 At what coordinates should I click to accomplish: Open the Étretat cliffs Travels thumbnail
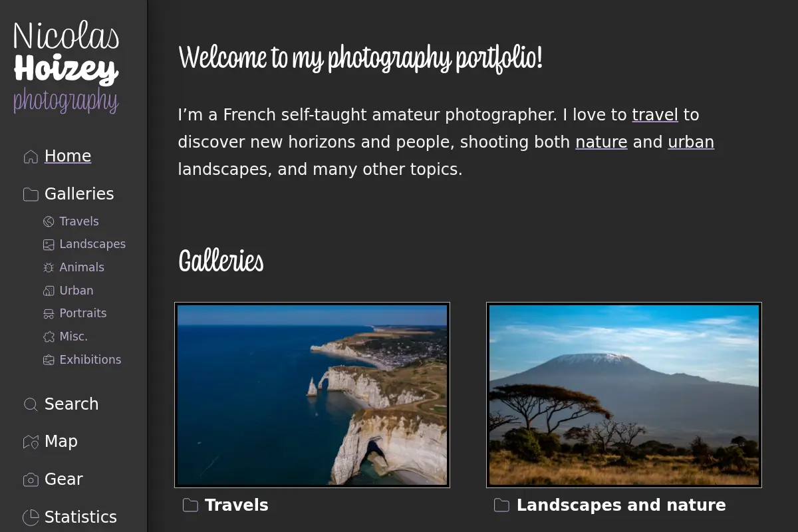[313, 395]
